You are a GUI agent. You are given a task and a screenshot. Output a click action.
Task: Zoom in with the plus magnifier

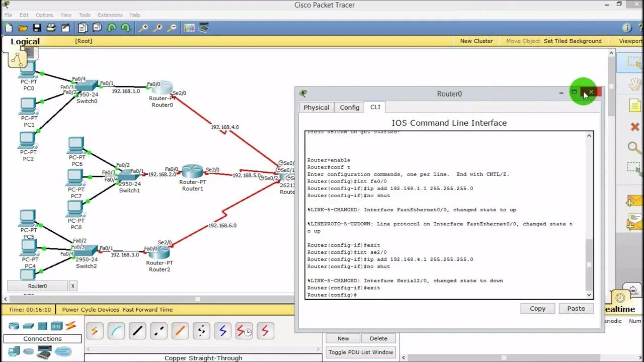point(143,28)
